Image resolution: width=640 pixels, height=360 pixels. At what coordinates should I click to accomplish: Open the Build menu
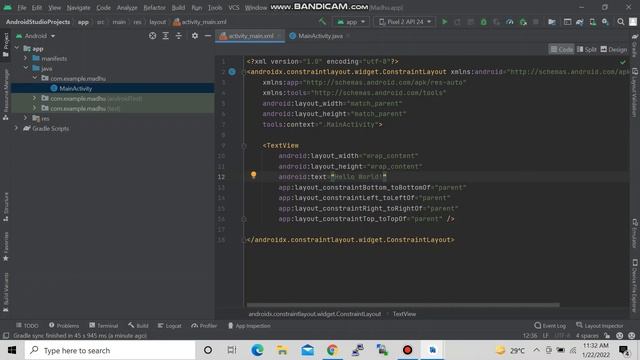coord(178,8)
